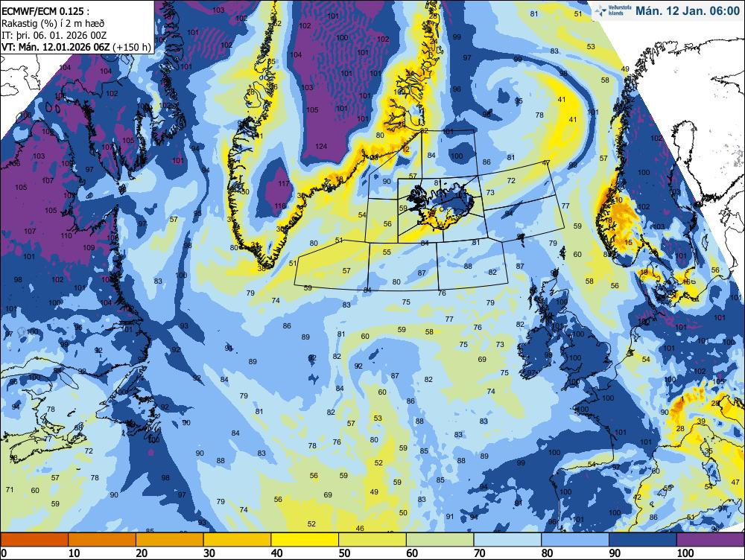
Task: Pick the dark blue 90–100 legend swatch
Action: click(x=642, y=540)
